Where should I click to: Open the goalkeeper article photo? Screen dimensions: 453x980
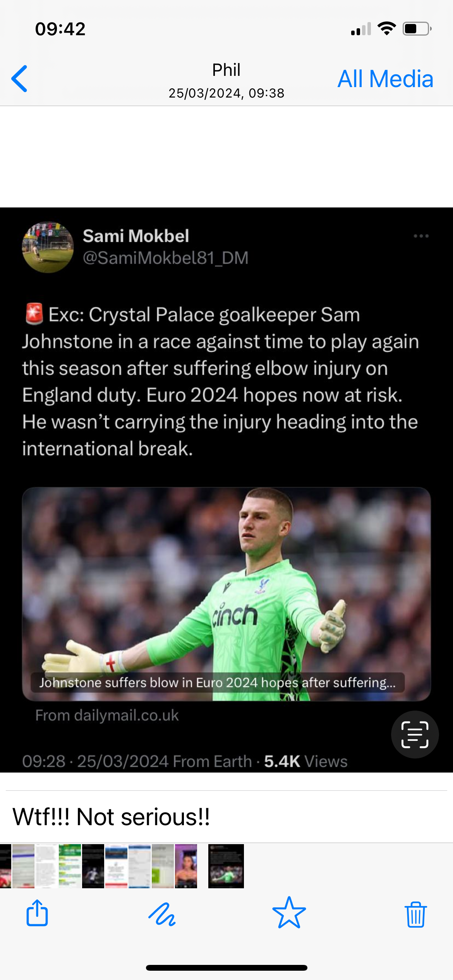226,594
